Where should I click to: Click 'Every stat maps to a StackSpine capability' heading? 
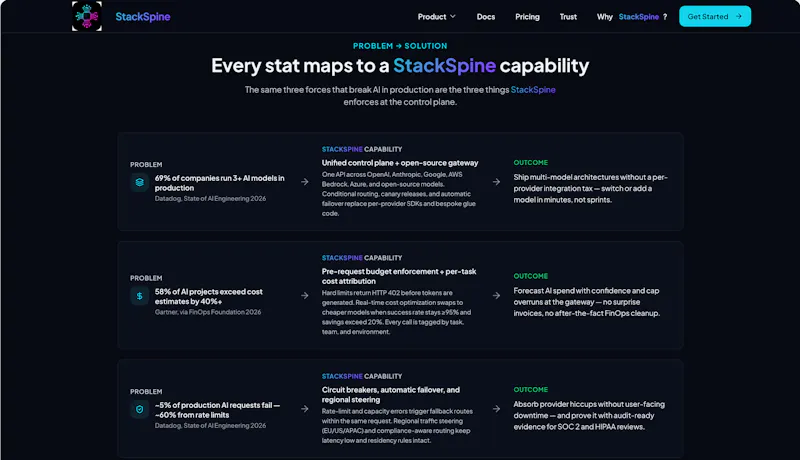pyautogui.click(x=400, y=66)
